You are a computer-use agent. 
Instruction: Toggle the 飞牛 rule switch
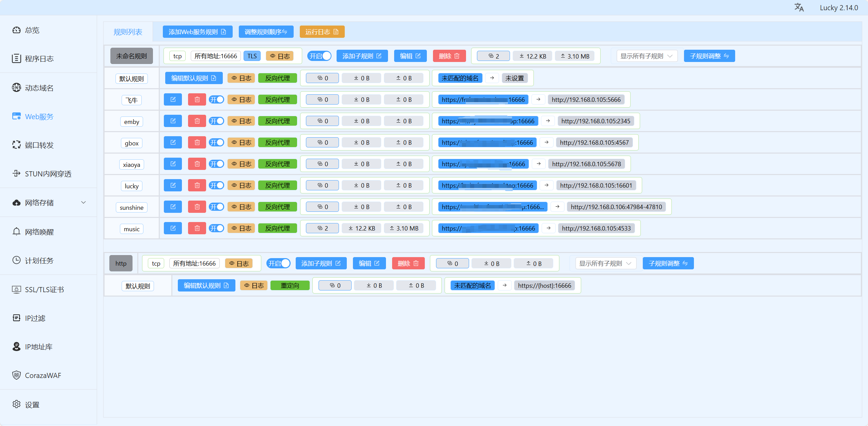coord(216,99)
